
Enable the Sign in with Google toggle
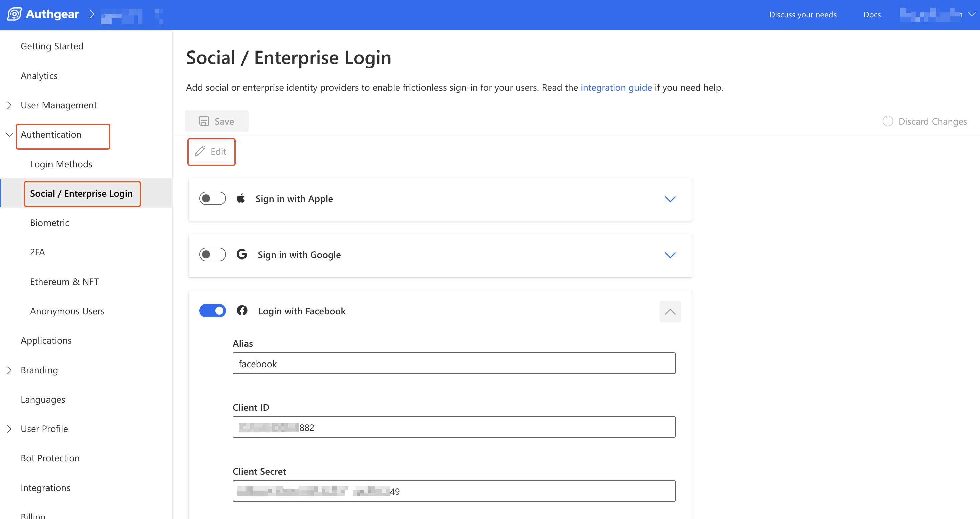212,254
